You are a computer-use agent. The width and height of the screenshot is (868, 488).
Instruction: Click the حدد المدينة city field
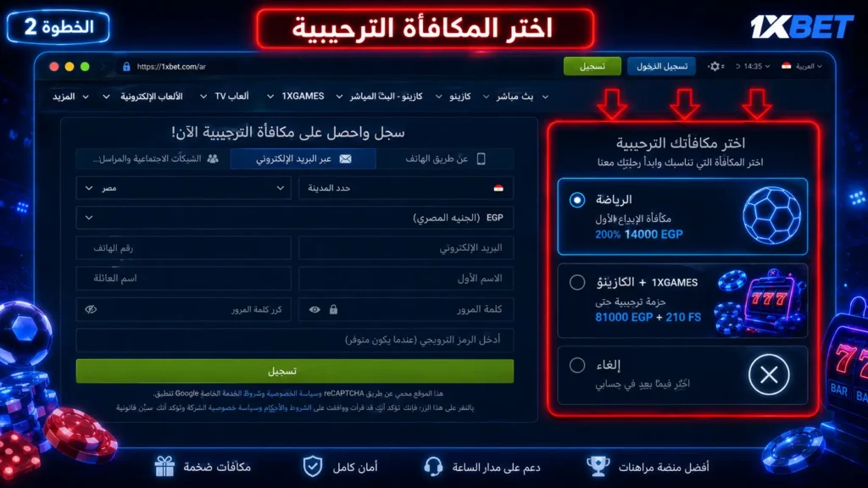coord(406,188)
